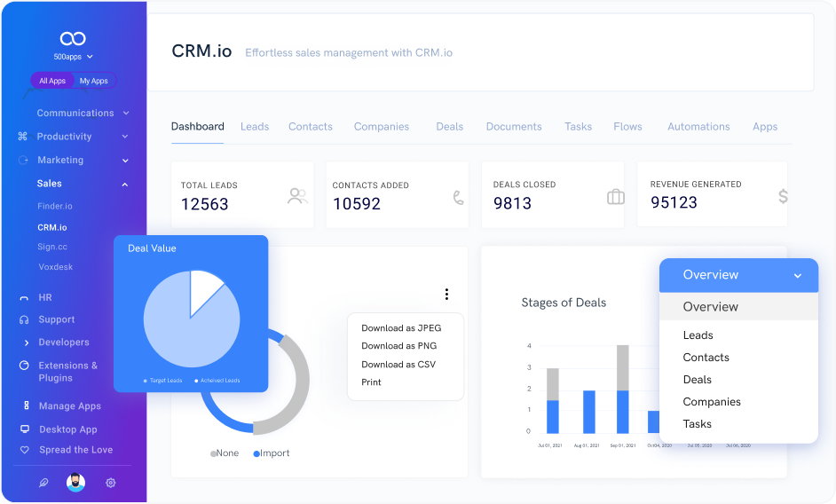Click the Contacts Added phone icon
836x504 pixels.
[x=458, y=197]
